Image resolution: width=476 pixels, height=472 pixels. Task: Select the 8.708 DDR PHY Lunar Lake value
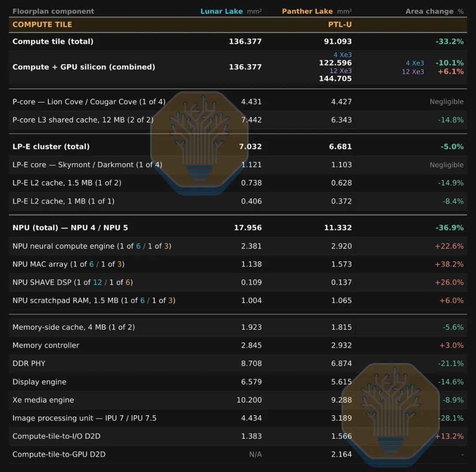[x=251, y=363]
